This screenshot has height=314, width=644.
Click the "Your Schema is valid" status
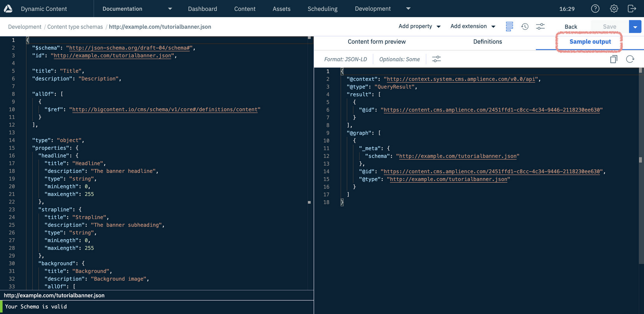pos(36,306)
